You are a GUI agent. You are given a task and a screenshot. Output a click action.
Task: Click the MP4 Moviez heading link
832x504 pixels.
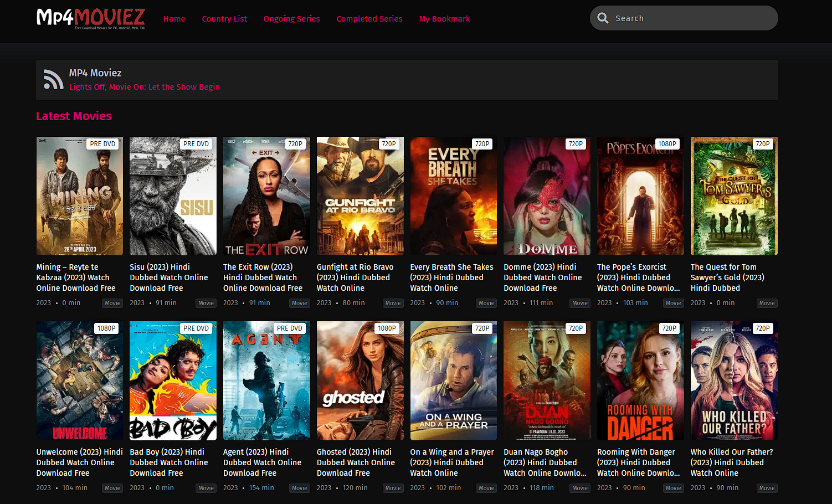(95, 73)
